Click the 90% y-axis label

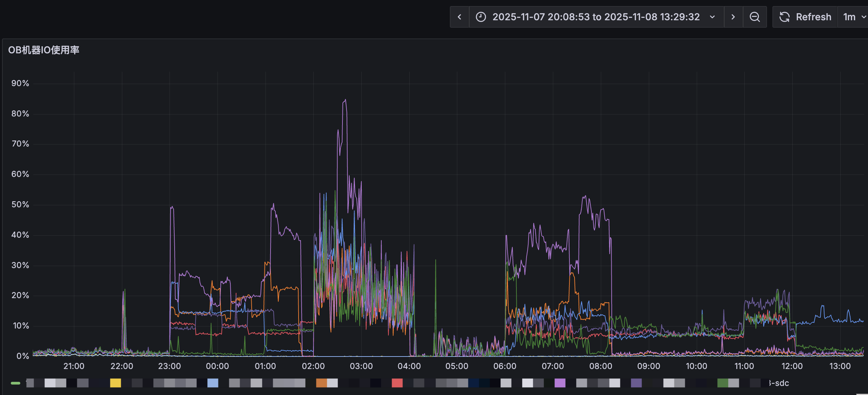(x=20, y=83)
